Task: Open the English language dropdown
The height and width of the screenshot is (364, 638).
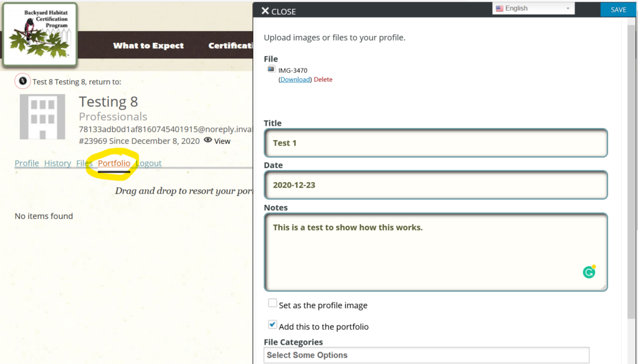Action: pos(533,9)
